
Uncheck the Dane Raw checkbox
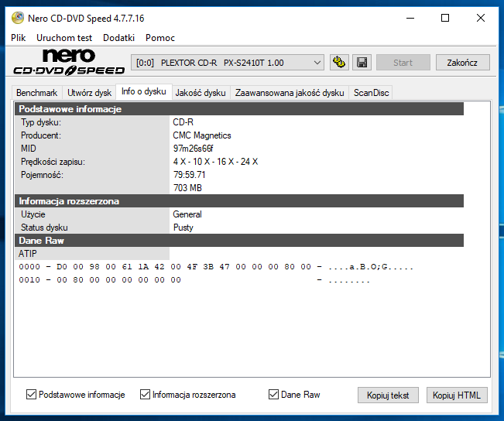[x=273, y=395]
